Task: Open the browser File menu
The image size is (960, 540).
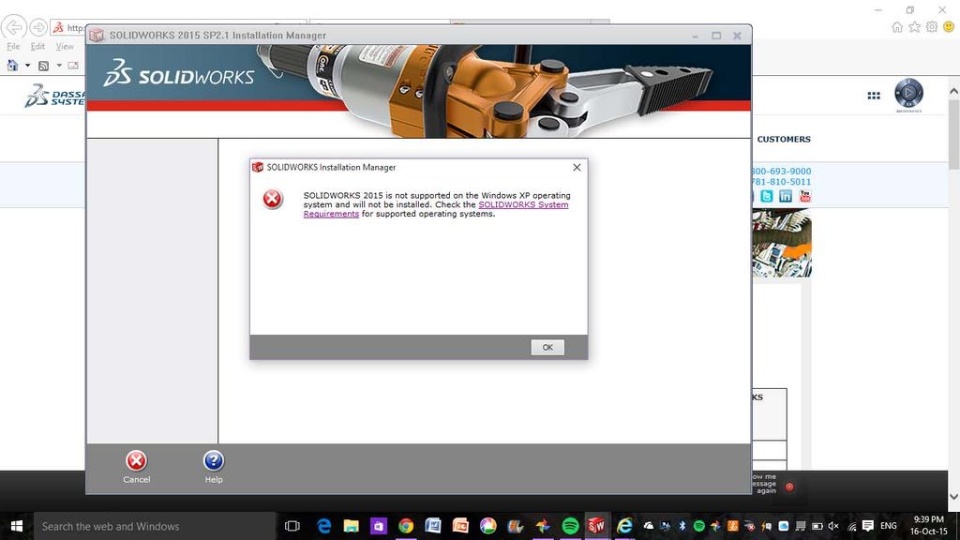Action: 13,47
